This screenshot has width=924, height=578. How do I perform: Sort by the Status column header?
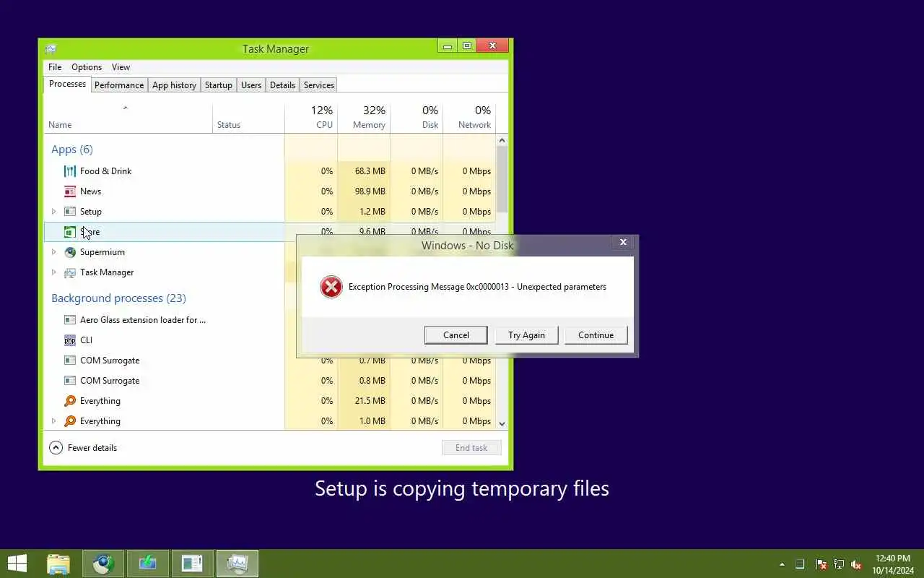[249, 118]
